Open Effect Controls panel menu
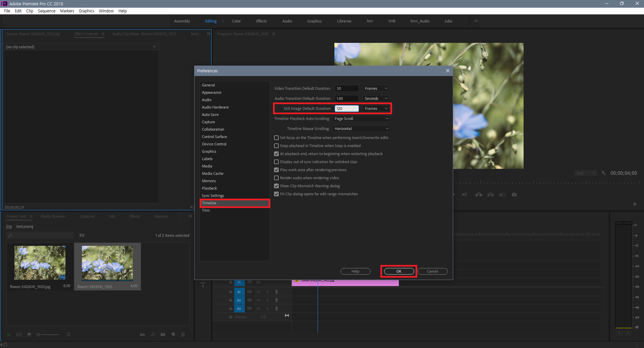The image size is (644, 348). (x=103, y=34)
